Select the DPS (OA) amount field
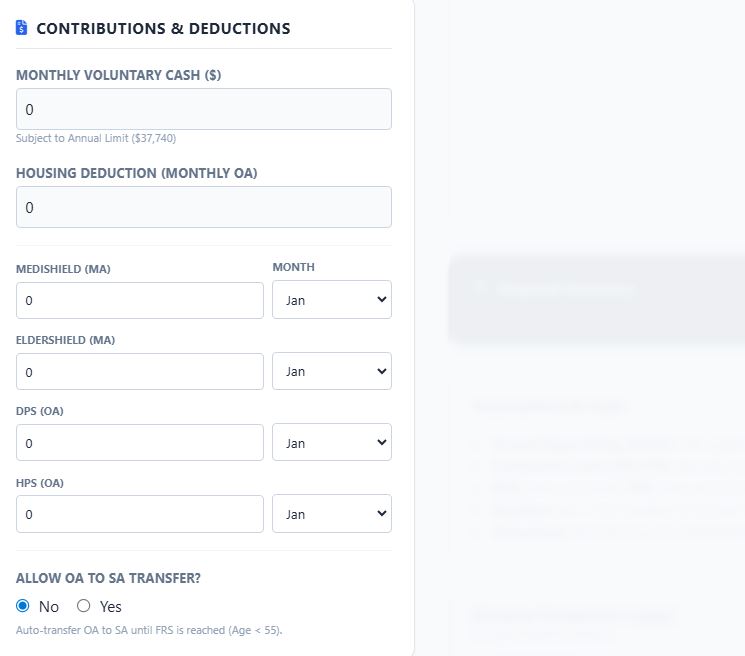Viewport: 745px width, 656px height. [140, 443]
